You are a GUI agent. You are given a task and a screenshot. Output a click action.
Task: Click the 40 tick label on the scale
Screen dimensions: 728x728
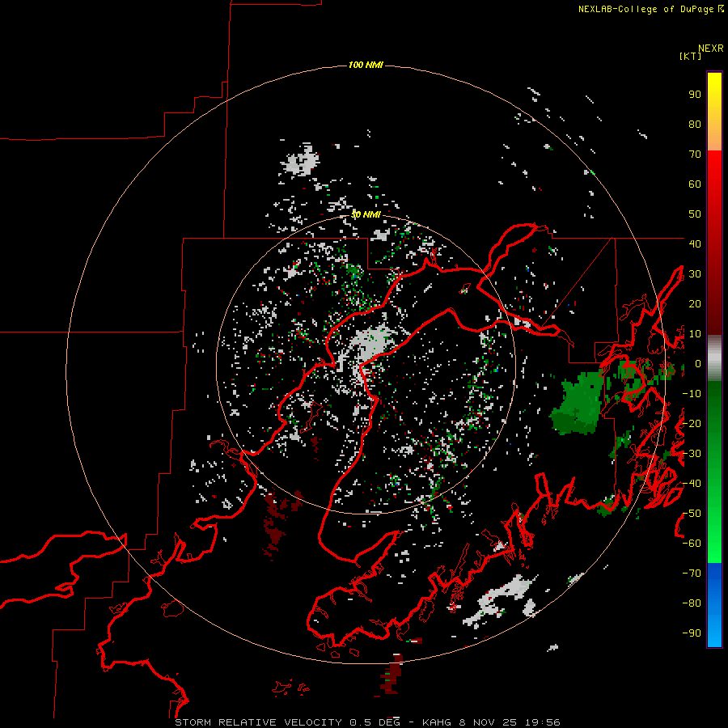(695, 243)
